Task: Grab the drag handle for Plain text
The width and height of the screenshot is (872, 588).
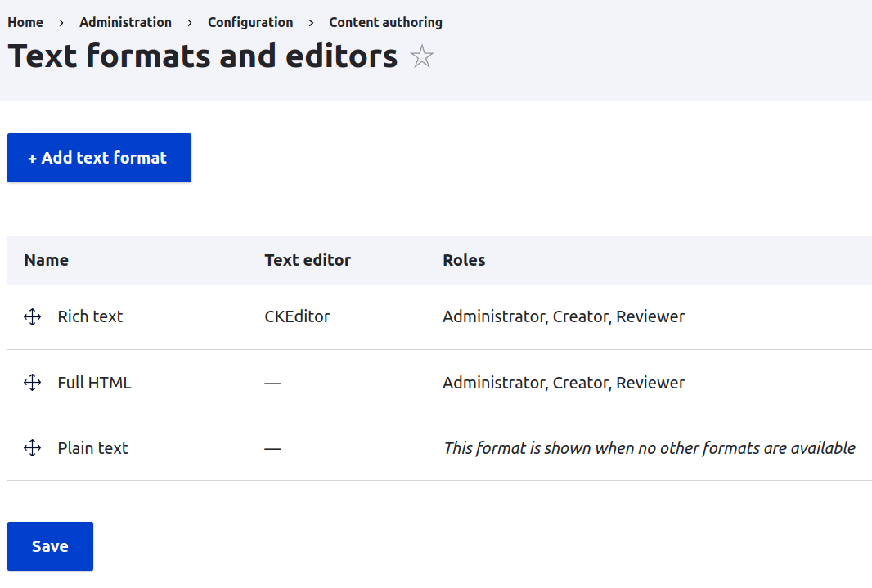Action: click(32, 447)
